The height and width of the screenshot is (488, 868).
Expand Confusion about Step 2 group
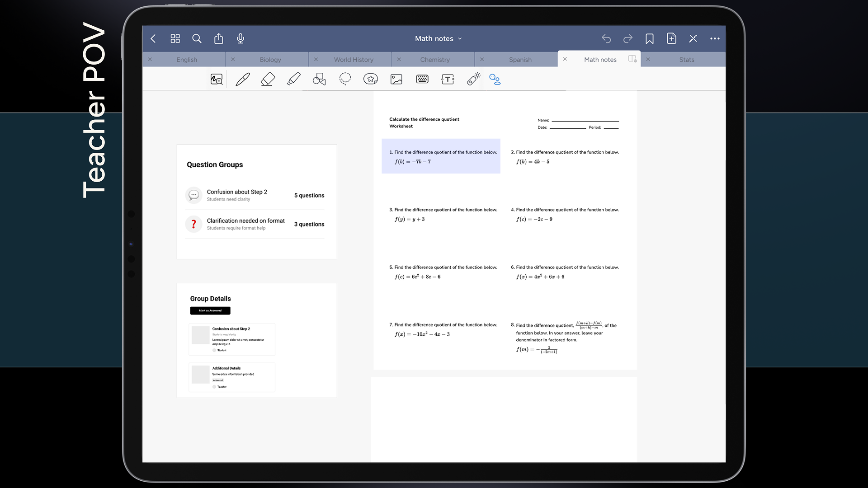(255, 195)
